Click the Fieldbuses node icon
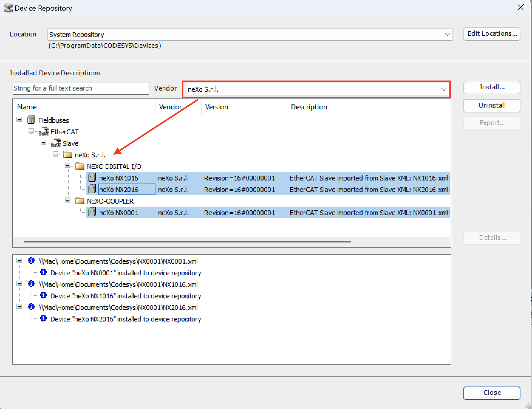Image resolution: width=532 pixels, height=409 pixels. pyautogui.click(x=31, y=120)
